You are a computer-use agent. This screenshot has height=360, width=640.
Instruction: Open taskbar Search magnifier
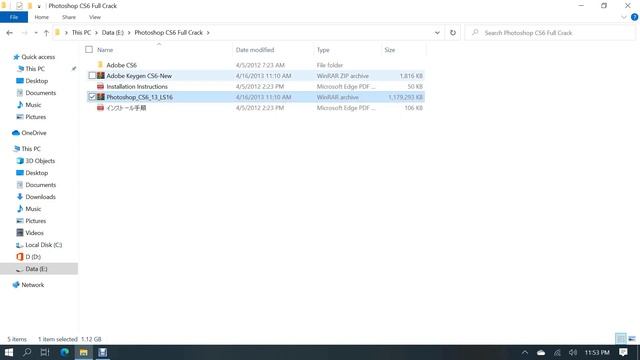tap(27, 352)
